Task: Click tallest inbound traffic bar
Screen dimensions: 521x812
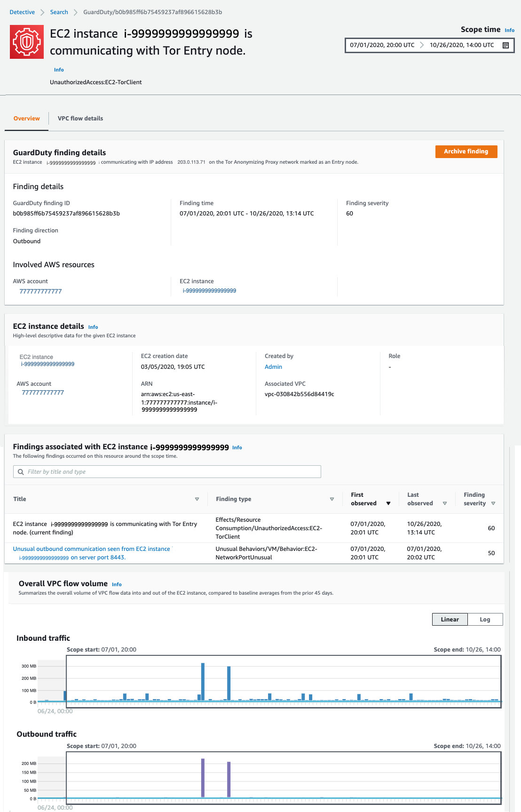Action: pyautogui.click(x=203, y=682)
